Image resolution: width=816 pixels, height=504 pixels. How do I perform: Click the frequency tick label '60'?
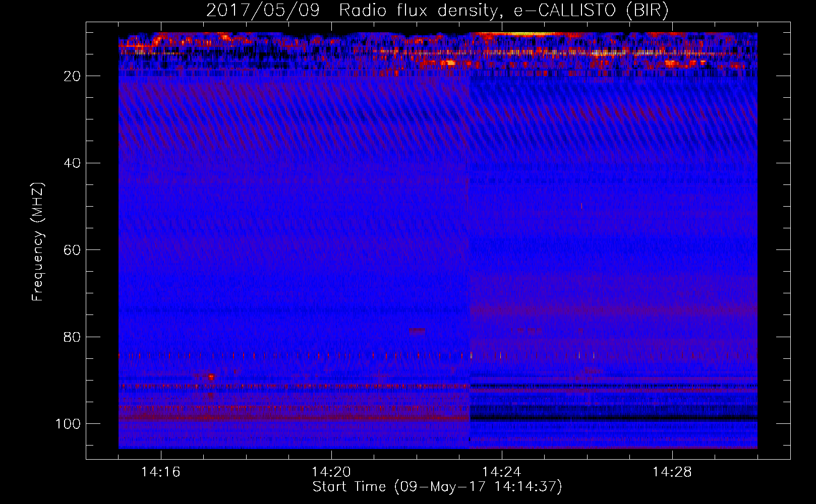click(x=72, y=250)
